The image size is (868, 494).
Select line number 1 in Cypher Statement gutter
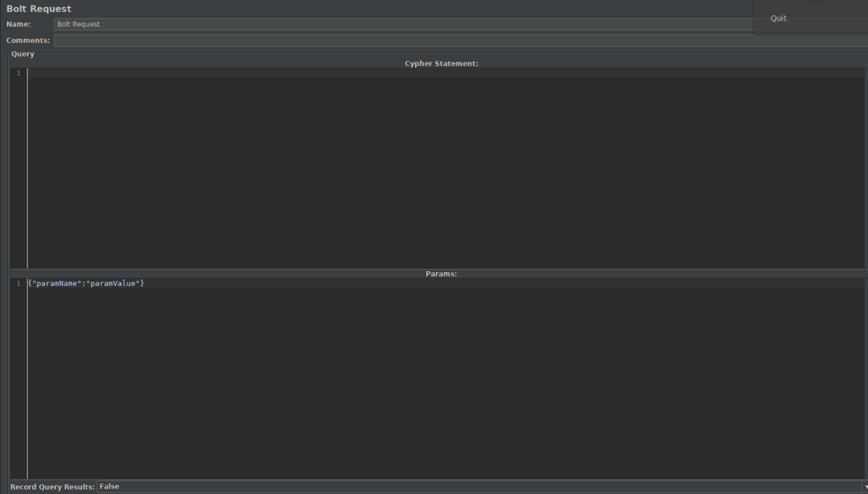pyautogui.click(x=18, y=73)
